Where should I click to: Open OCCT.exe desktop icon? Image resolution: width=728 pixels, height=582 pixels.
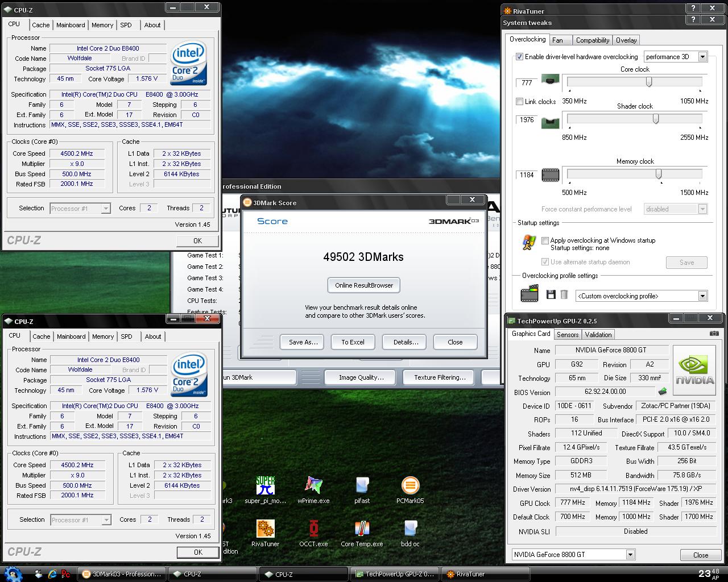313,533
